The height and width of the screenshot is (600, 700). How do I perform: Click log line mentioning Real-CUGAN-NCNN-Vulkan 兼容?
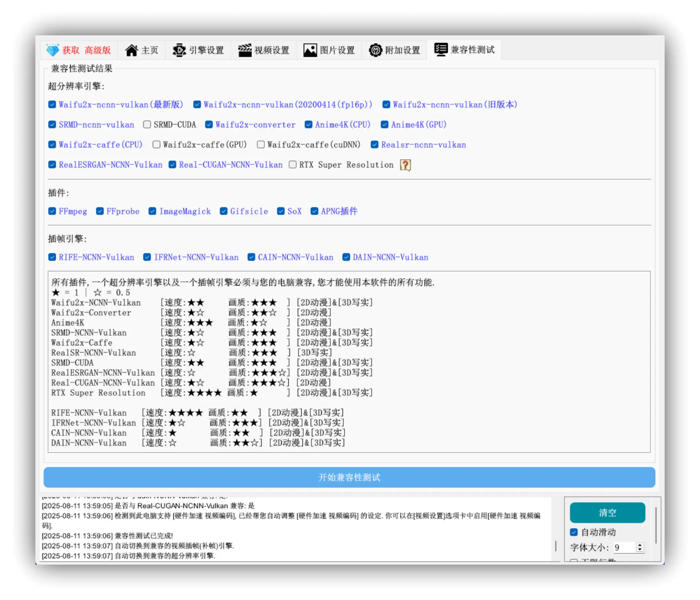(x=148, y=506)
